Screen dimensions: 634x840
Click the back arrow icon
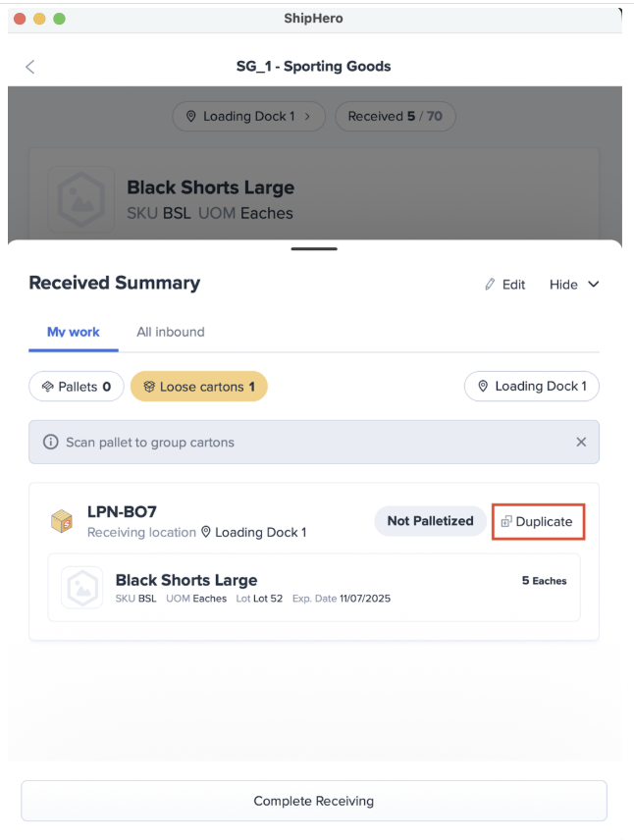click(x=29, y=67)
